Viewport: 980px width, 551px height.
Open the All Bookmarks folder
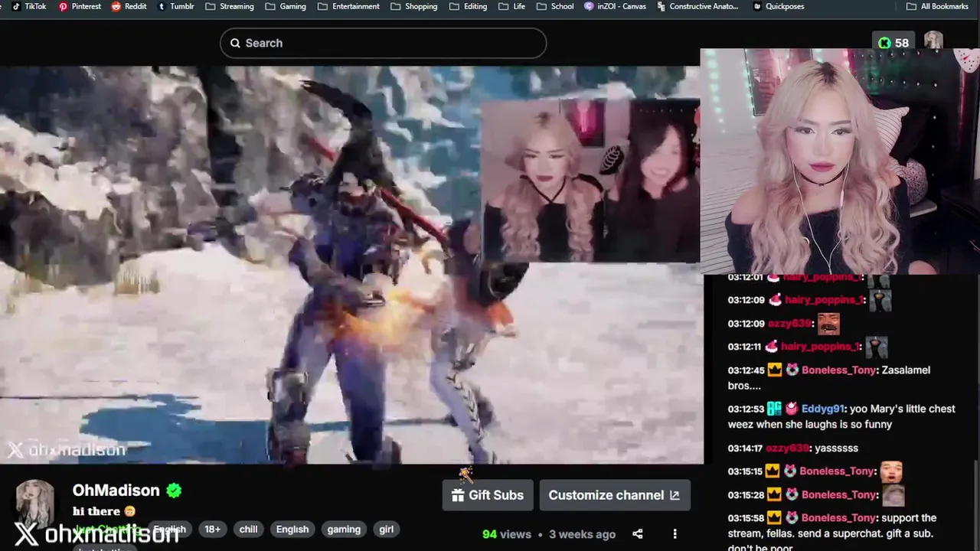(937, 6)
